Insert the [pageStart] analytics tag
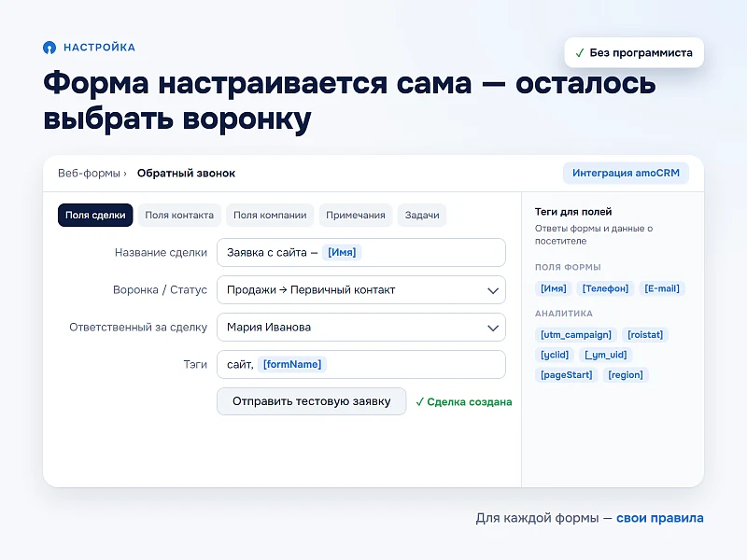The height and width of the screenshot is (560, 747). click(567, 375)
